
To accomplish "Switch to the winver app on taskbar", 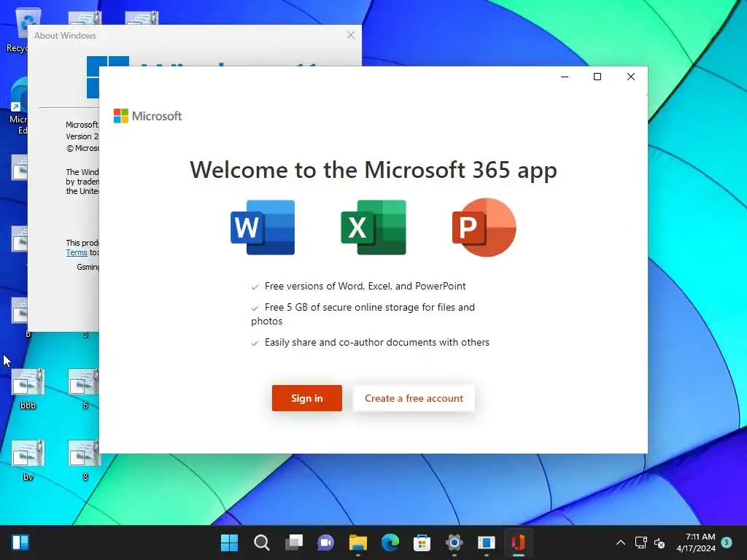I will pyautogui.click(x=487, y=542).
